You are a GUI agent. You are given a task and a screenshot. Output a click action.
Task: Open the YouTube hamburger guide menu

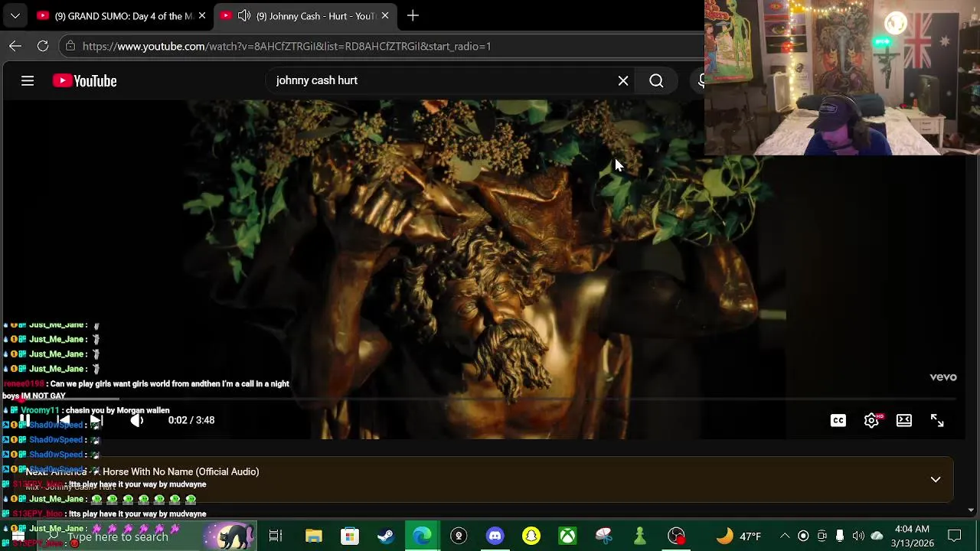pos(28,80)
